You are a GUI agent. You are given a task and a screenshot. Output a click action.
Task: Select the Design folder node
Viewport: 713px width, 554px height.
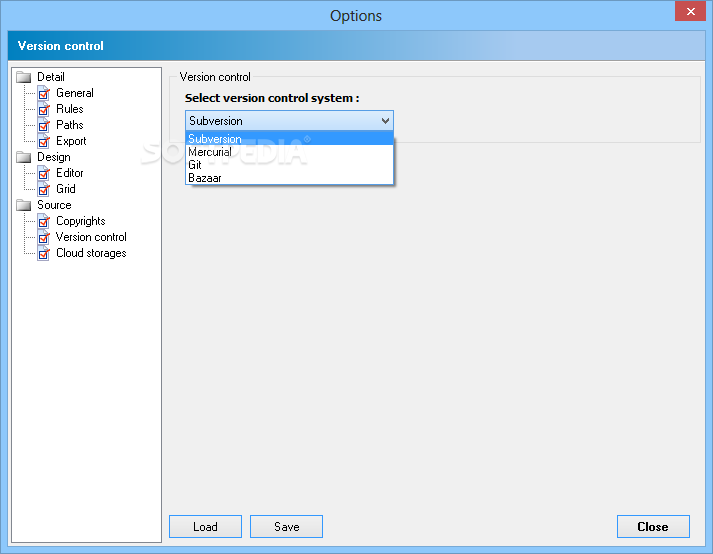54,157
